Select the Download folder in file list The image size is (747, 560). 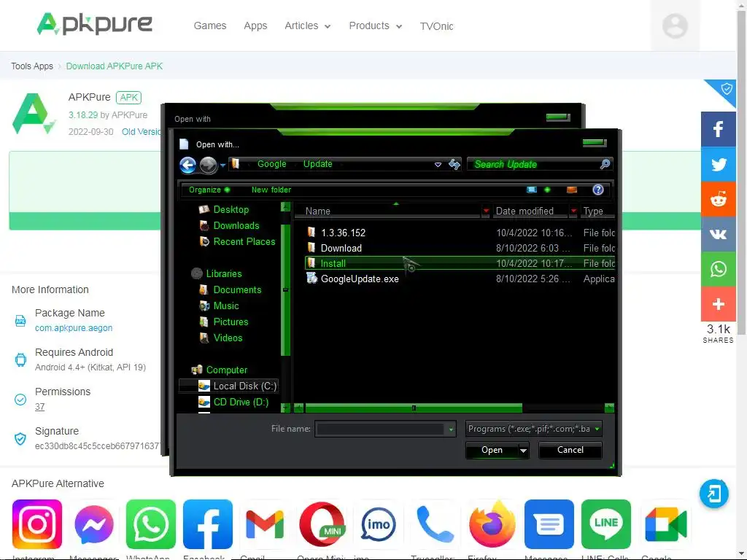[x=341, y=248]
